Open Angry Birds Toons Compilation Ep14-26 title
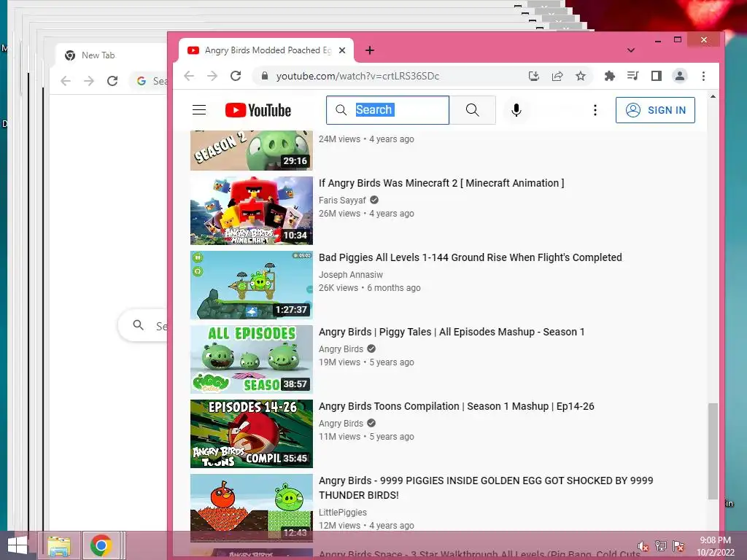Screen dimensions: 747x560 point(457,406)
